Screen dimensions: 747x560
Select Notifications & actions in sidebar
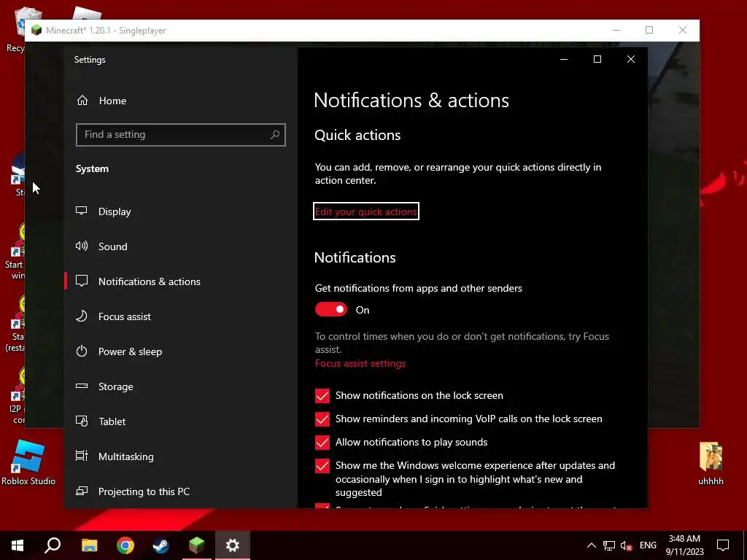click(x=181, y=281)
